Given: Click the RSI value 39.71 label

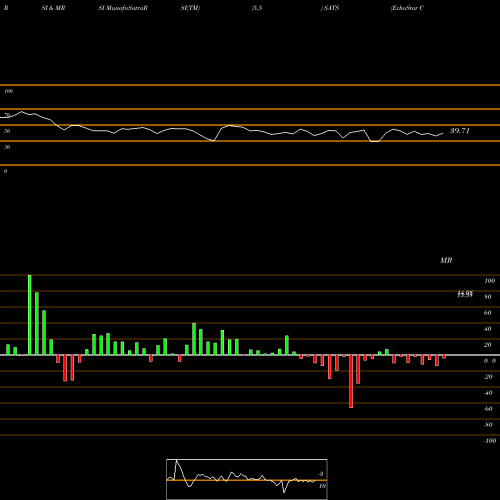Looking at the screenshot, I should coord(460,131).
